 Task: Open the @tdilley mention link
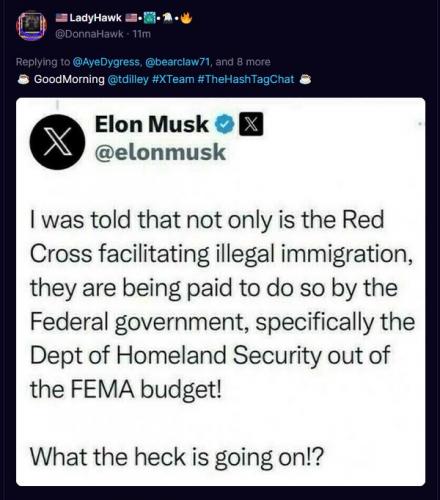[x=128, y=79]
